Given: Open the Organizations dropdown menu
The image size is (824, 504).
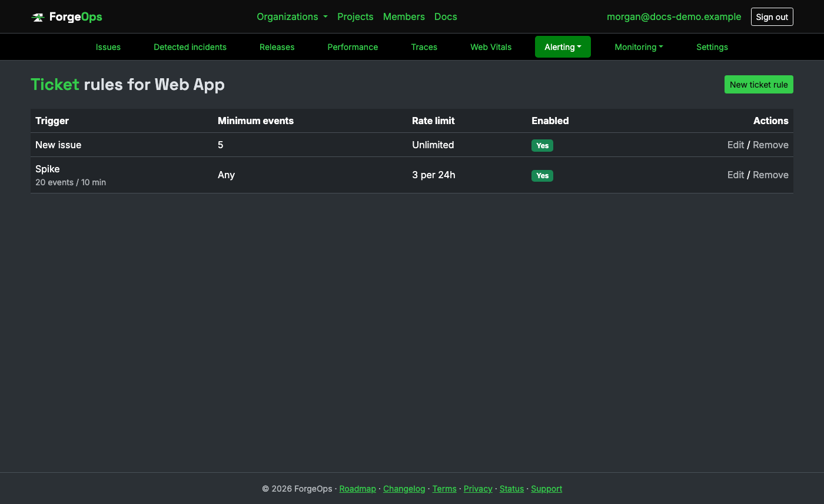Looking at the screenshot, I should tap(292, 16).
